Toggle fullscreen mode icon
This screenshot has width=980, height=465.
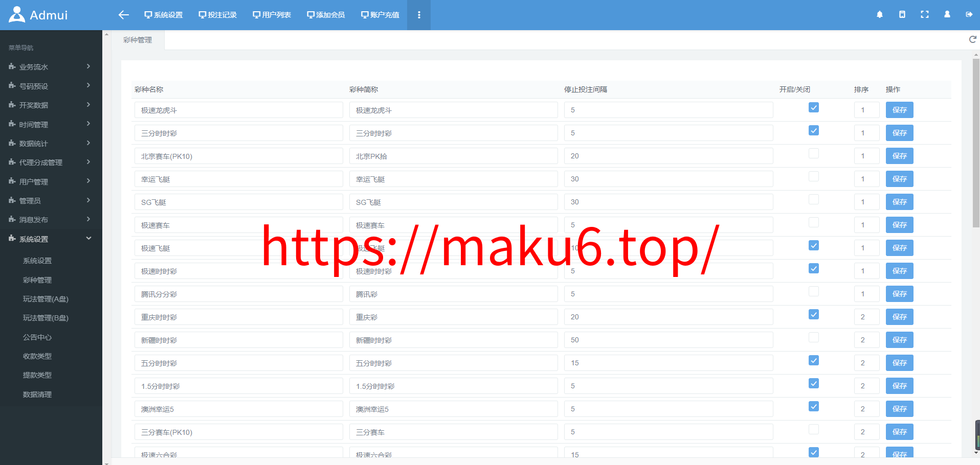click(x=925, y=15)
